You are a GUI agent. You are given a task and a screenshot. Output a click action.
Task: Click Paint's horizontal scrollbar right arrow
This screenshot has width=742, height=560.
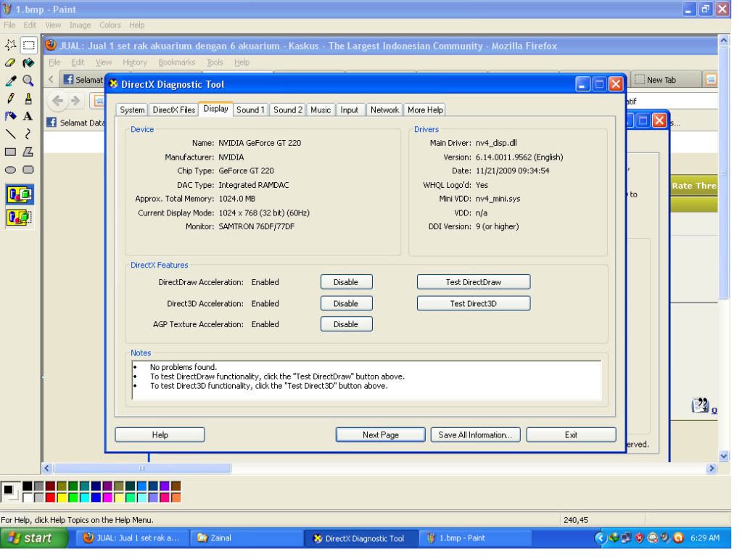click(x=712, y=468)
